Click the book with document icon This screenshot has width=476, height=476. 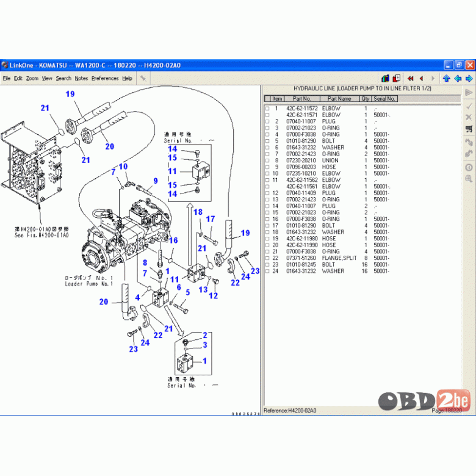pos(397,78)
